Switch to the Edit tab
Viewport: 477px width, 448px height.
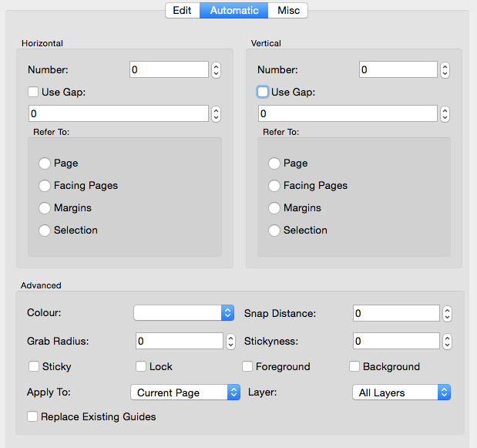182,11
